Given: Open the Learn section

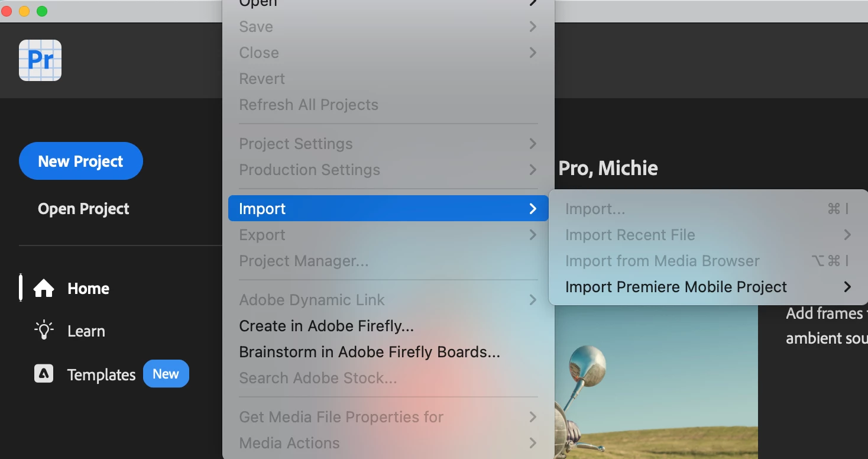Looking at the screenshot, I should [x=86, y=331].
